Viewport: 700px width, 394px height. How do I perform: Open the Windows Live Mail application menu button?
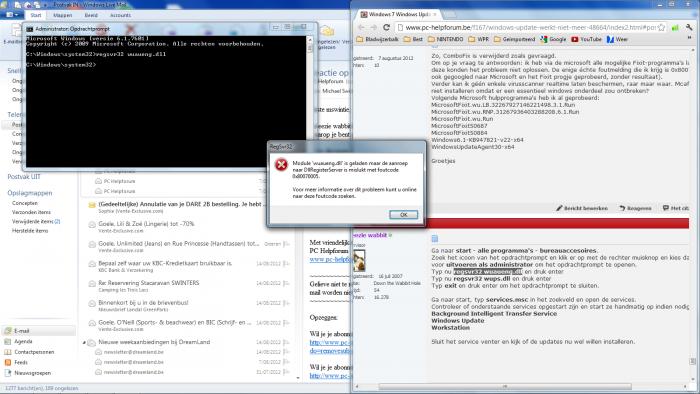click(x=12, y=15)
